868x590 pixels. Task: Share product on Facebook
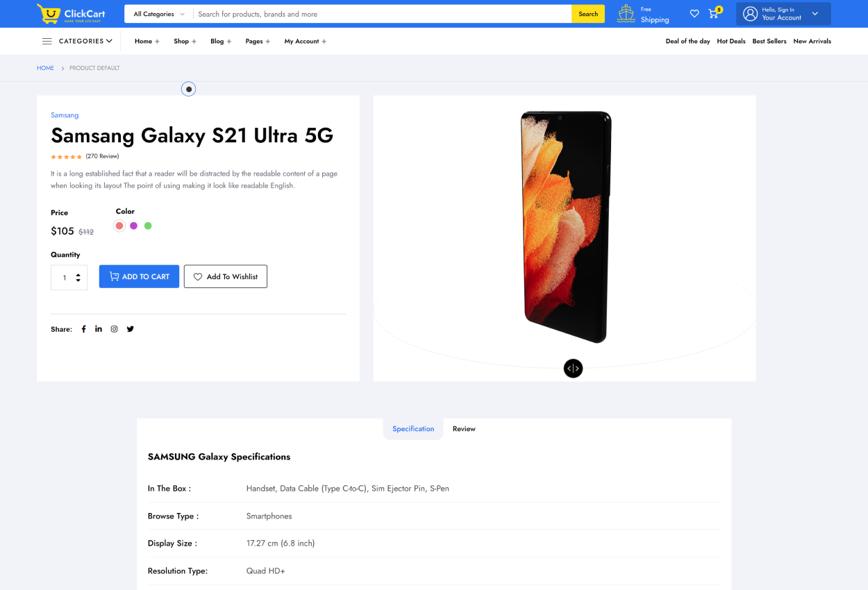(x=84, y=329)
